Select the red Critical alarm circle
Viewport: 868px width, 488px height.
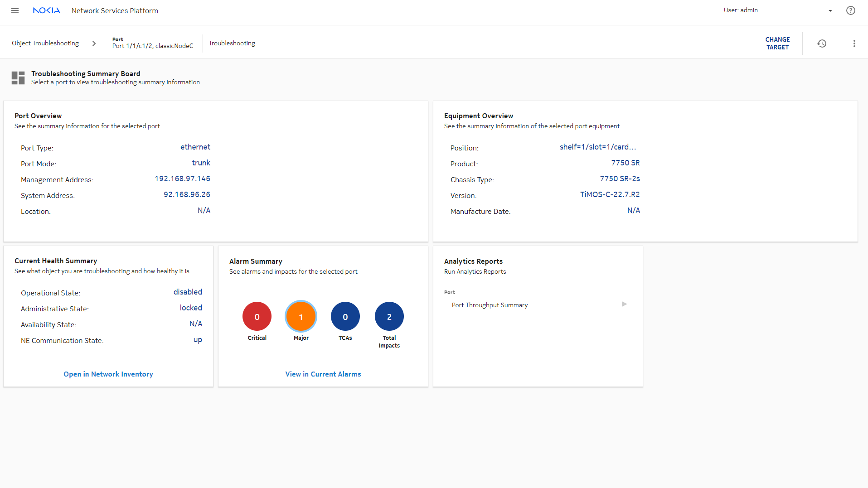tap(257, 316)
